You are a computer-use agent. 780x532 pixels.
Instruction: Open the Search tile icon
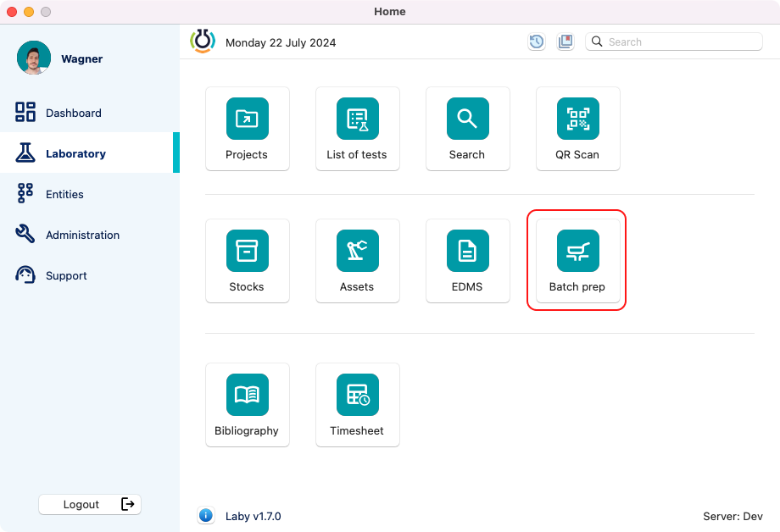tap(468, 119)
